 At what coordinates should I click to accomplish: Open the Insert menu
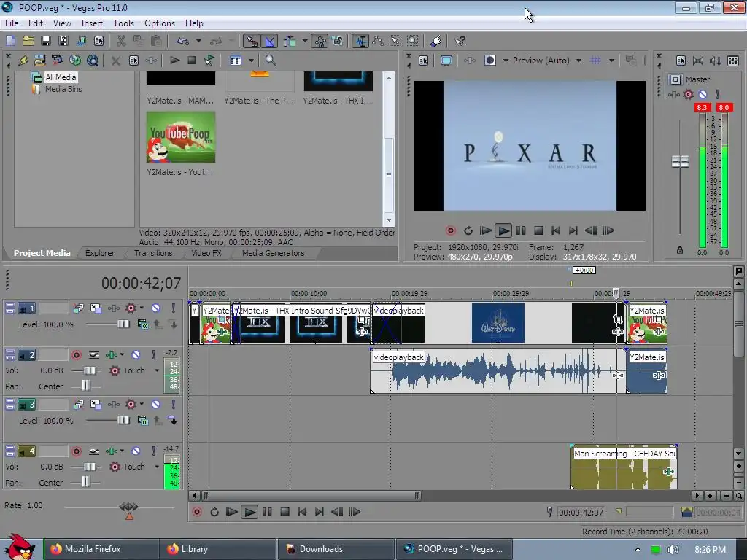(x=92, y=23)
